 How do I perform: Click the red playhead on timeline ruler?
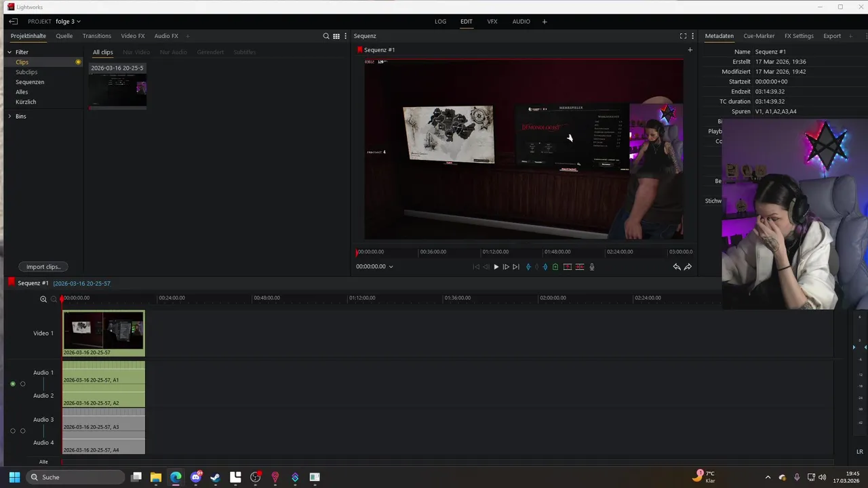pos(62,299)
